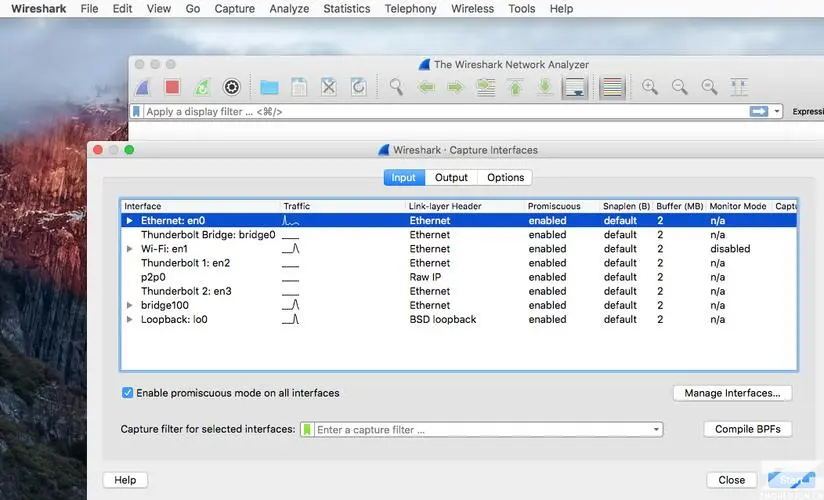
Task: Expand the bridge100 interface row
Action: 129,305
